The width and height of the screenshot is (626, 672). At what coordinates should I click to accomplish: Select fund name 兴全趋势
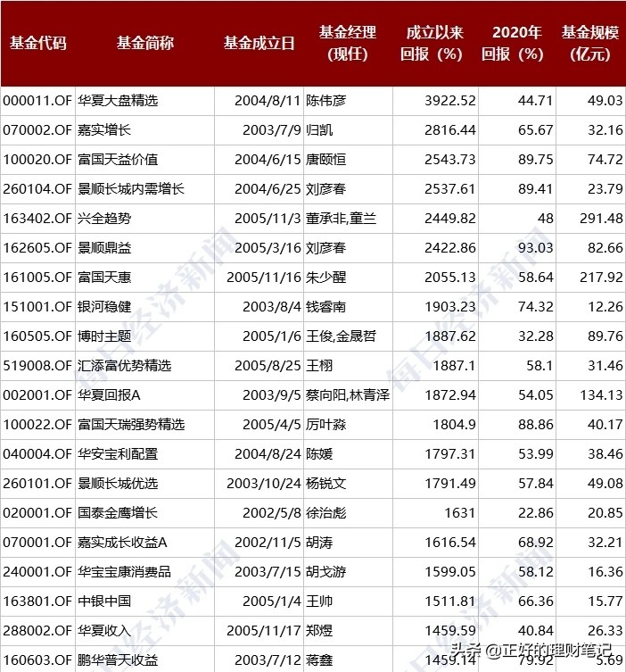tap(104, 219)
